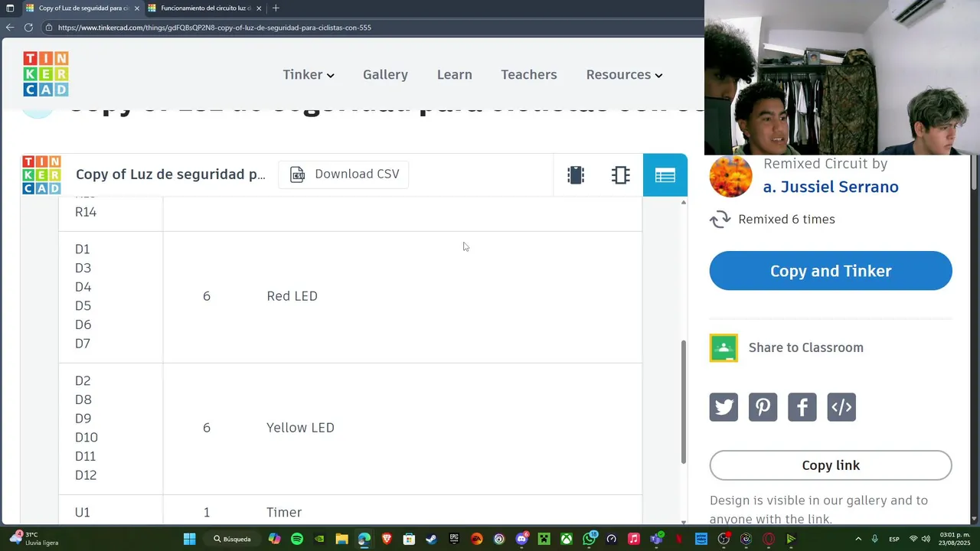The image size is (980, 551).
Task: Open the Windows Start menu
Action: (x=189, y=539)
